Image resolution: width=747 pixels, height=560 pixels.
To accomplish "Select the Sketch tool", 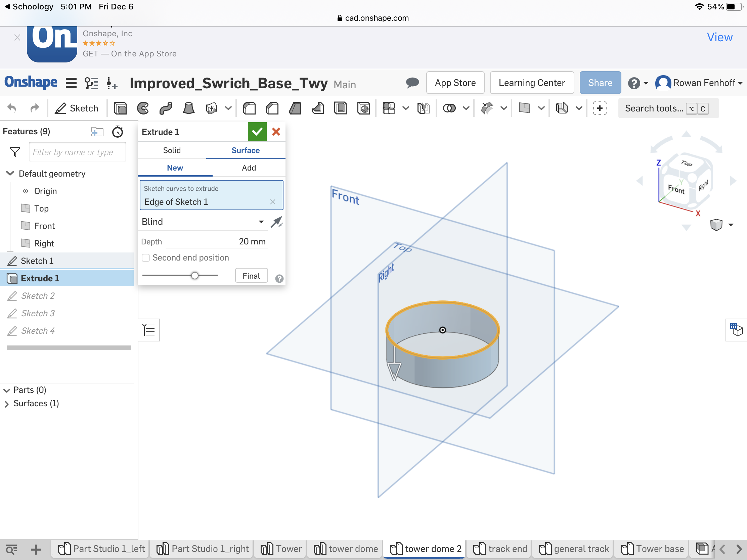I will click(77, 108).
